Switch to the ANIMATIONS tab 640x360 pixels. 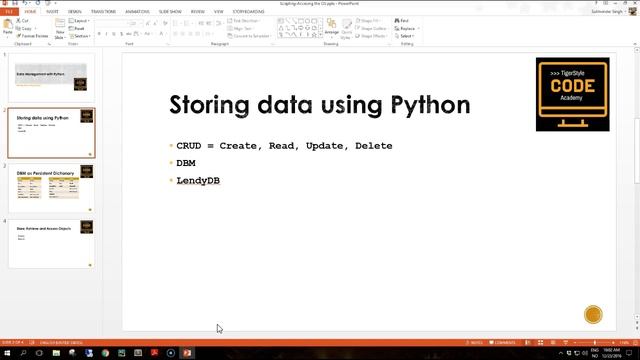coord(137,11)
